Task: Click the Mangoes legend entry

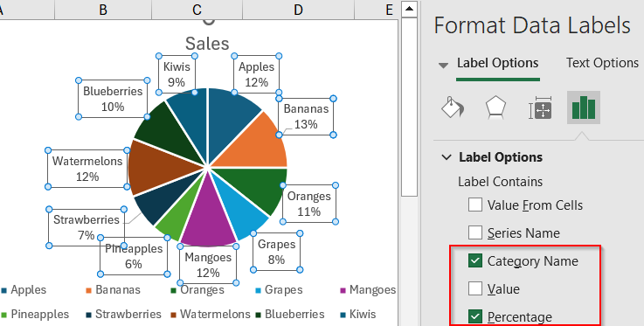Action: coord(368,290)
